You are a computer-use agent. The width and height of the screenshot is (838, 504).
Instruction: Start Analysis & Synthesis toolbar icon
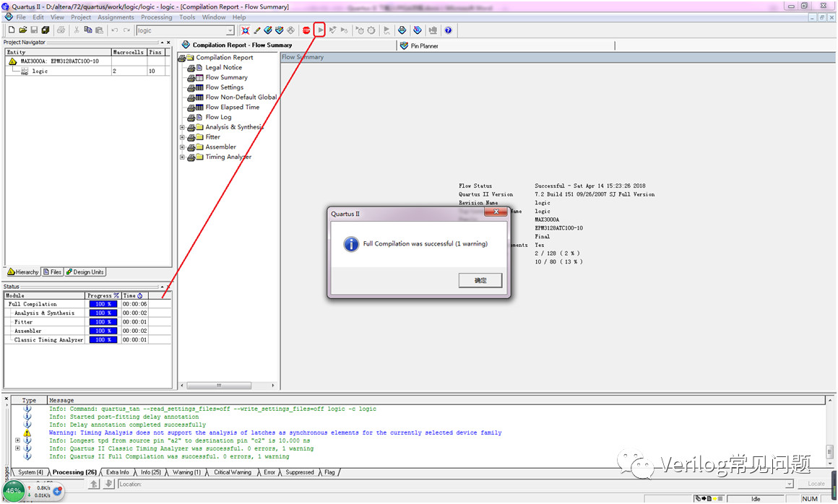click(332, 30)
